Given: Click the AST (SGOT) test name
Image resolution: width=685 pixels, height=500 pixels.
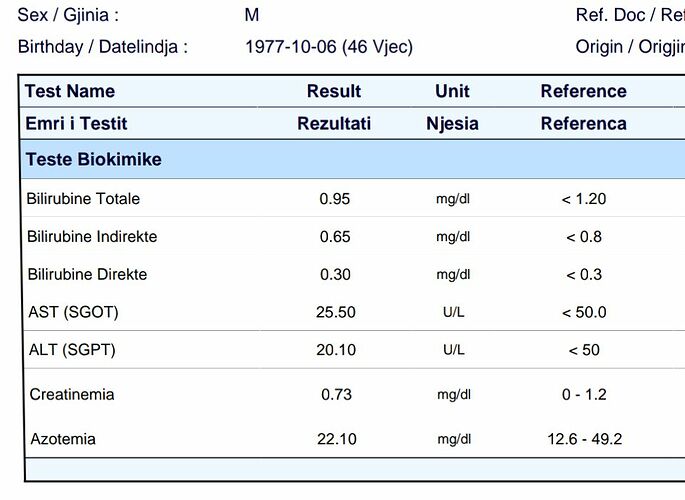Looking at the screenshot, I should (73, 312).
